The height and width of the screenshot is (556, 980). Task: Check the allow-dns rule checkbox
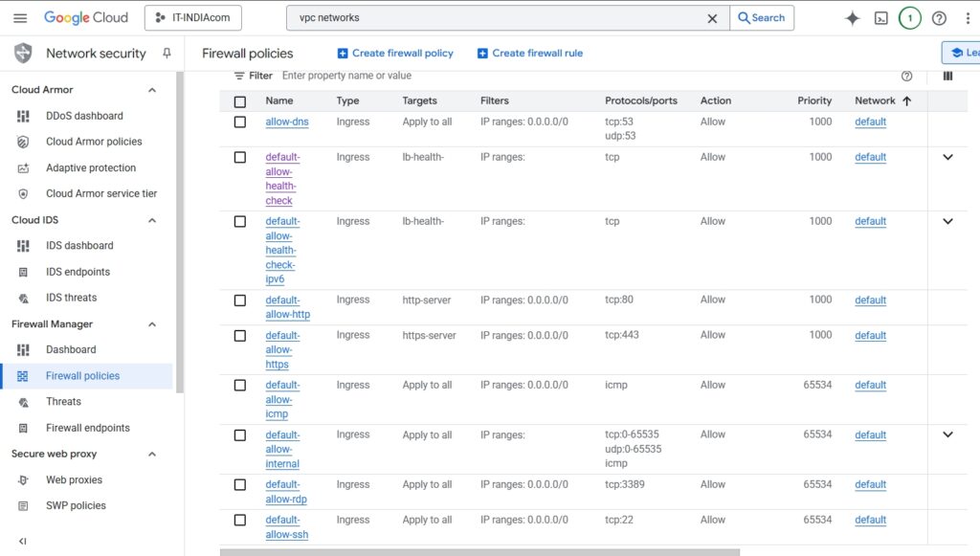[240, 122]
